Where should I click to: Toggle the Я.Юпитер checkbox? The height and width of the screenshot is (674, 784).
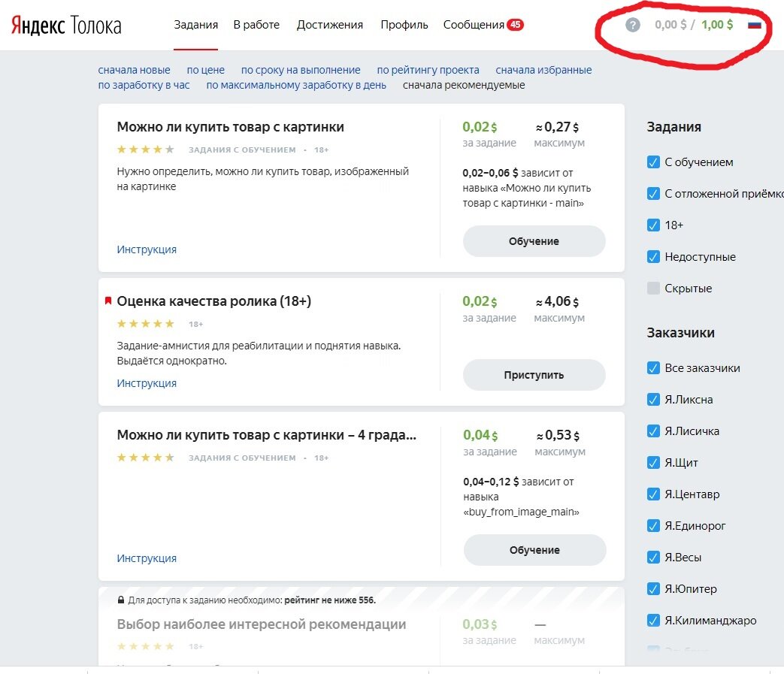pos(653,588)
